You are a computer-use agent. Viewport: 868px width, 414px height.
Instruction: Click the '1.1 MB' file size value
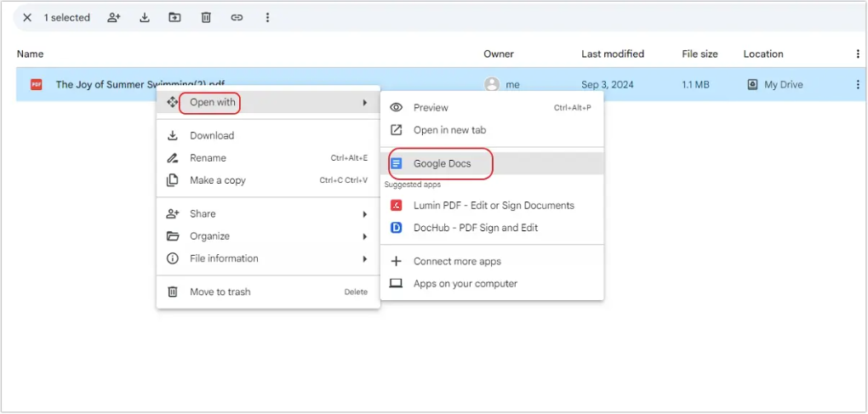[695, 84]
